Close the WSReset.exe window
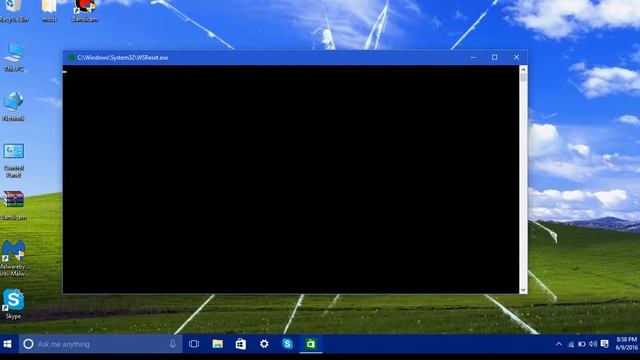 (516, 58)
